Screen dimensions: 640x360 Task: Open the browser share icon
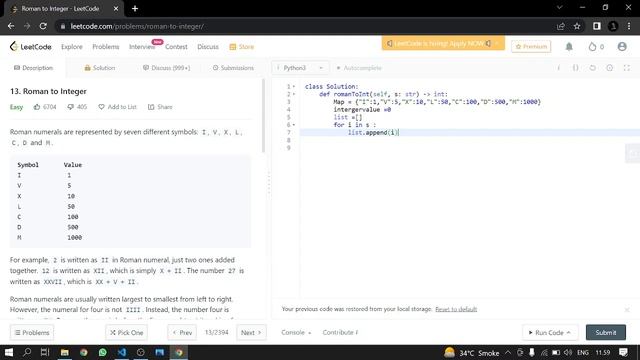(x=560, y=26)
